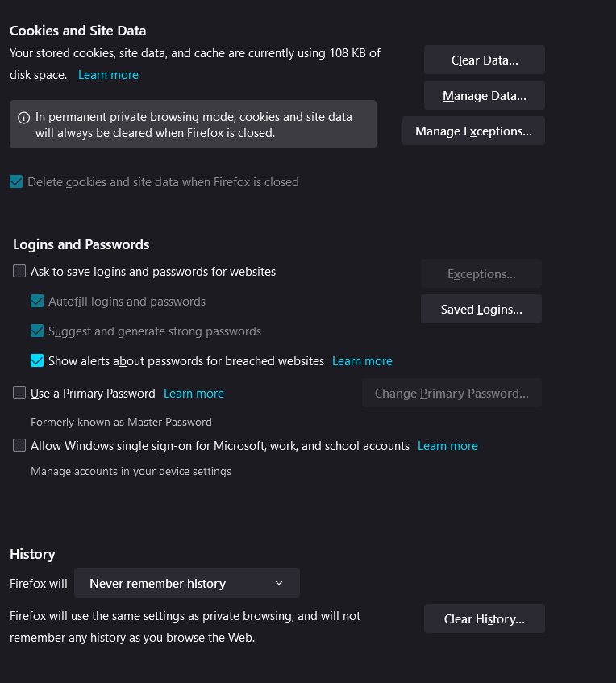Image resolution: width=616 pixels, height=683 pixels.
Task: Enable Windows single sign-on checkbox
Action: [19, 446]
